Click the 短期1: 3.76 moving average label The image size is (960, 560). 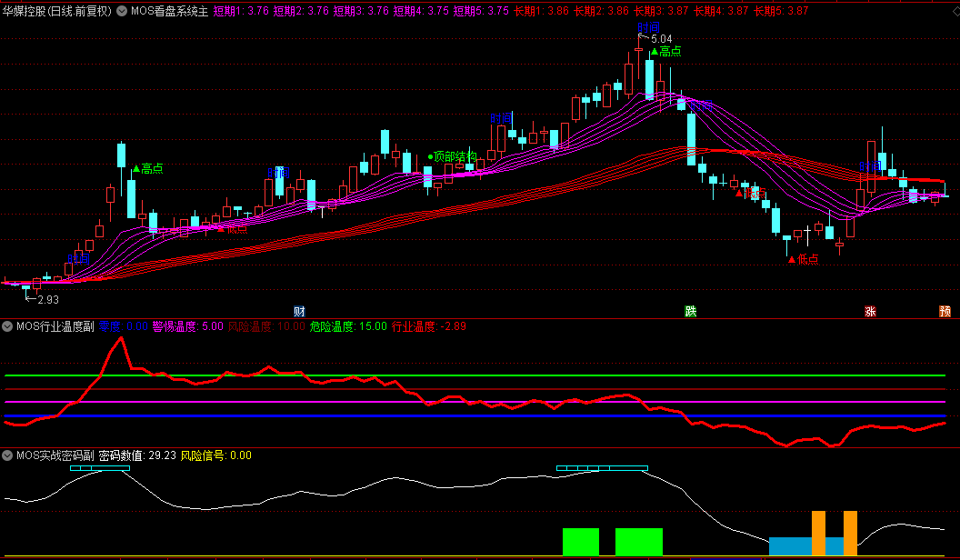[241, 11]
